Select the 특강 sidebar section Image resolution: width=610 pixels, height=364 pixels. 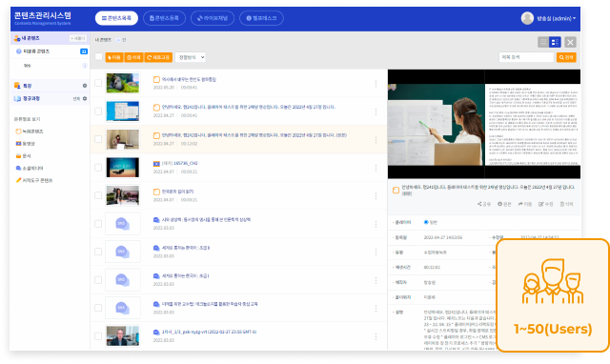(27, 86)
